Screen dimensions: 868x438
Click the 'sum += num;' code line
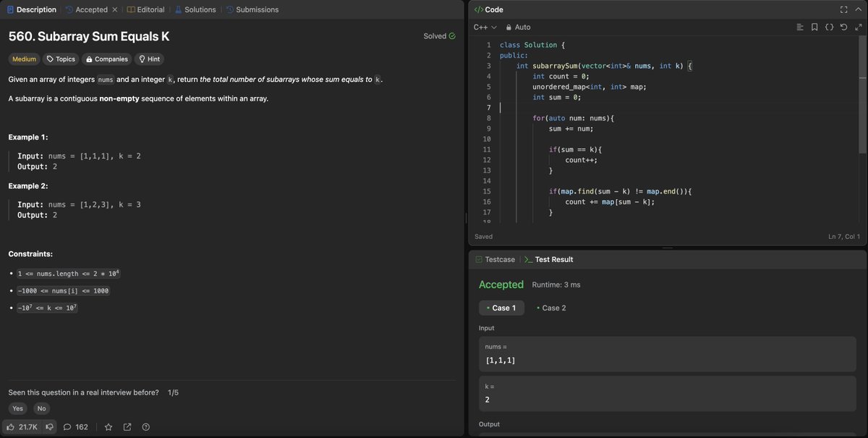[571, 128]
